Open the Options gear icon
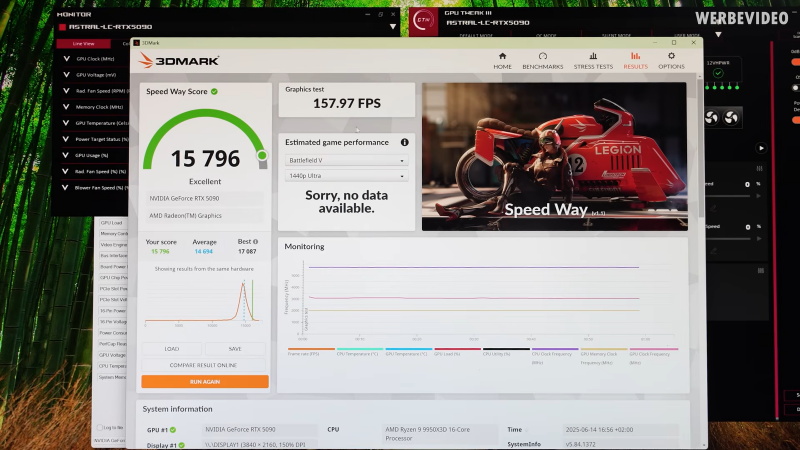Screen dimensions: 800x450 (671, 56)
